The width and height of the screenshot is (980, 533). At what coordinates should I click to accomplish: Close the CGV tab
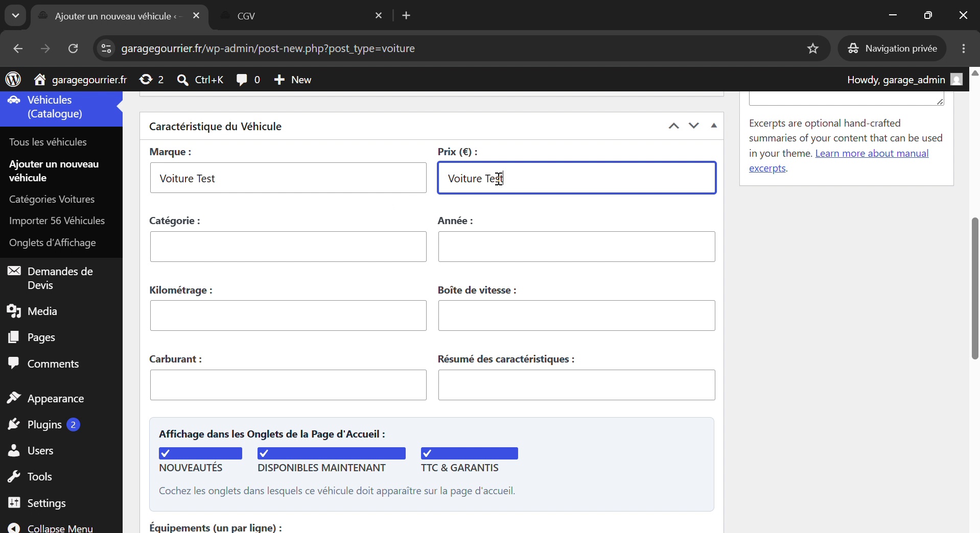[379, 16]
